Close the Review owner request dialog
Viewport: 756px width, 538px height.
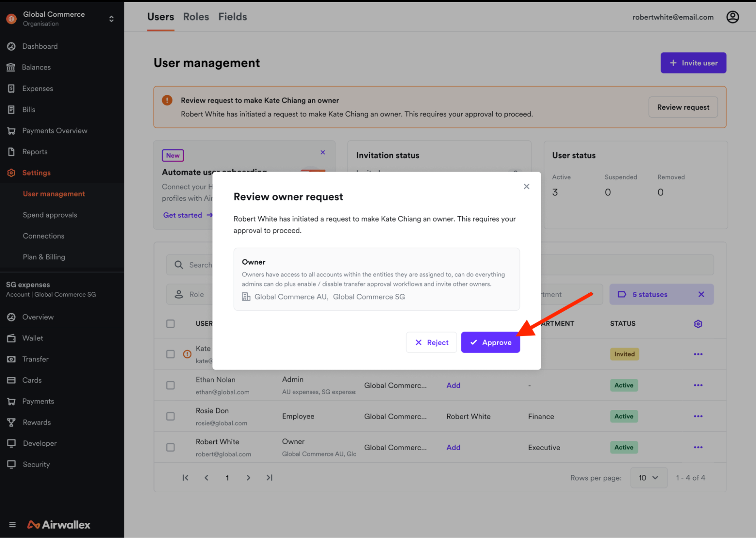[526, 186]
